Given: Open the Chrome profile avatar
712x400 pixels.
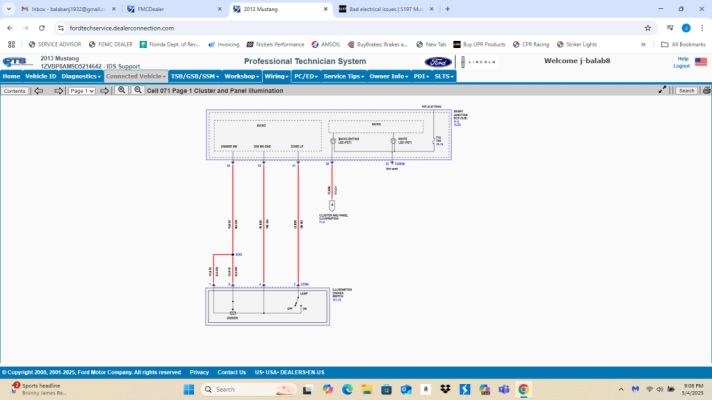Looking at the screenshot, I should (686, 28).
